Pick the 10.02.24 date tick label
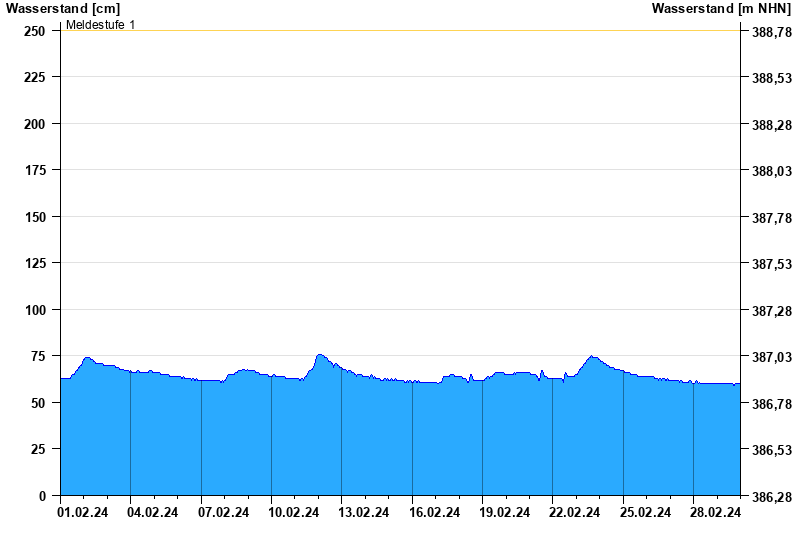 (294, 513)
